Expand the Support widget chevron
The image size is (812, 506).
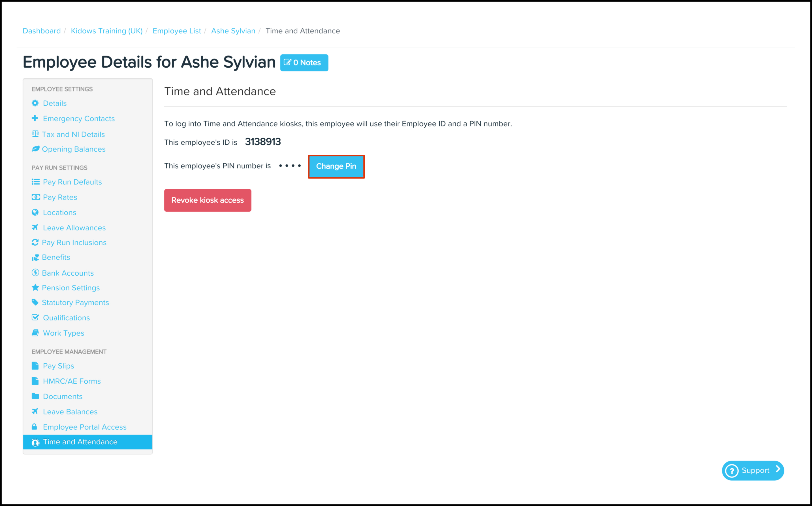point(778,469)
